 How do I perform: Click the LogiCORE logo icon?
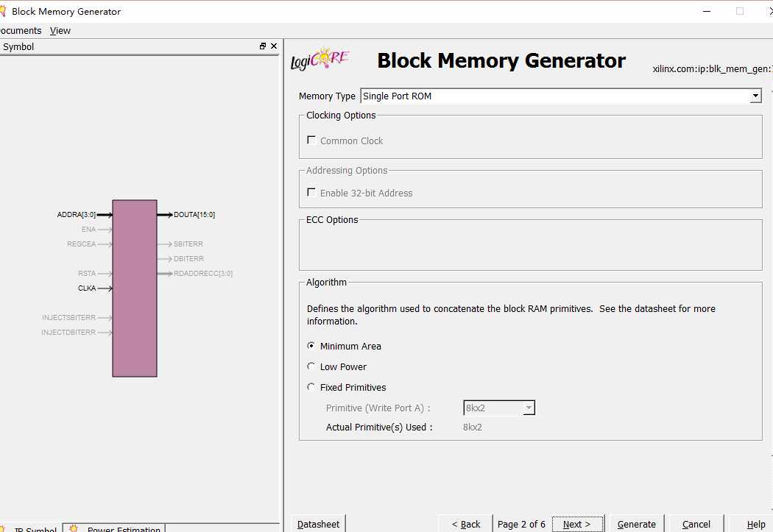320,59
